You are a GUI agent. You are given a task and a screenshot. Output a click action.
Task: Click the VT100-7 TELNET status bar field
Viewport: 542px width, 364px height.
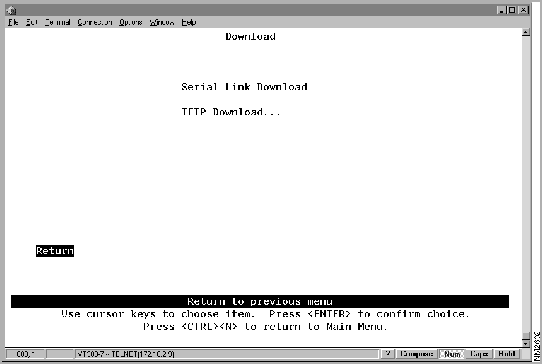(227, 354)
